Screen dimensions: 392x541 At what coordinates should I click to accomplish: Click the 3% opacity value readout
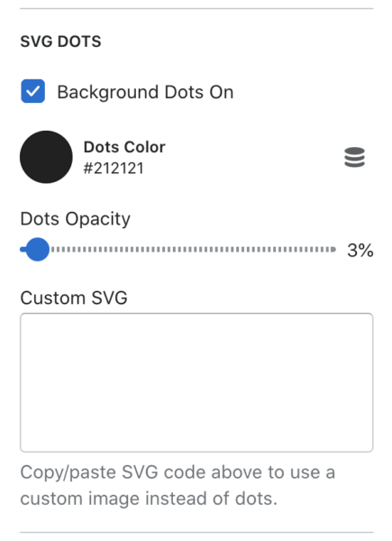click(360, 250)
